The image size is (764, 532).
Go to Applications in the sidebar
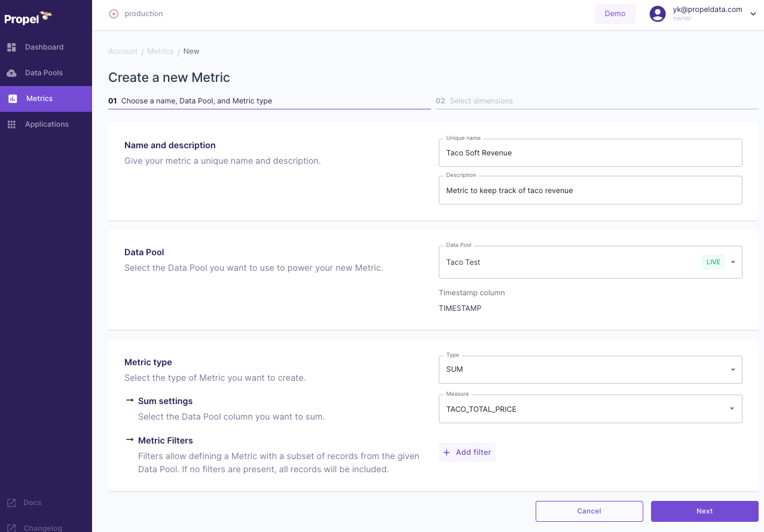pyautogui.click(x=47, y=124)
